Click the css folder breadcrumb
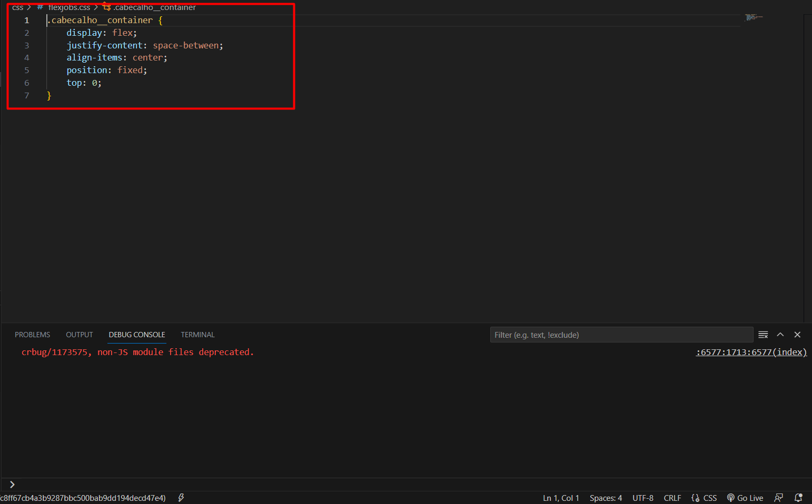Screen dimensions: 812x504 click(18, 7)
